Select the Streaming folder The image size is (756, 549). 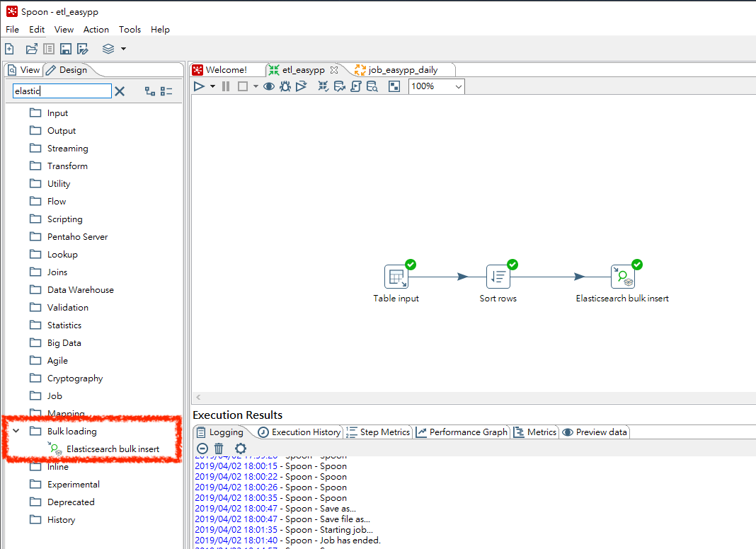(59, 148)
